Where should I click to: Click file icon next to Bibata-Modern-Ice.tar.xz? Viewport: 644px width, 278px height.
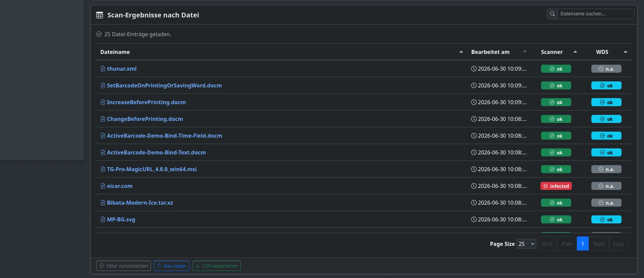[x=103, y=203]
